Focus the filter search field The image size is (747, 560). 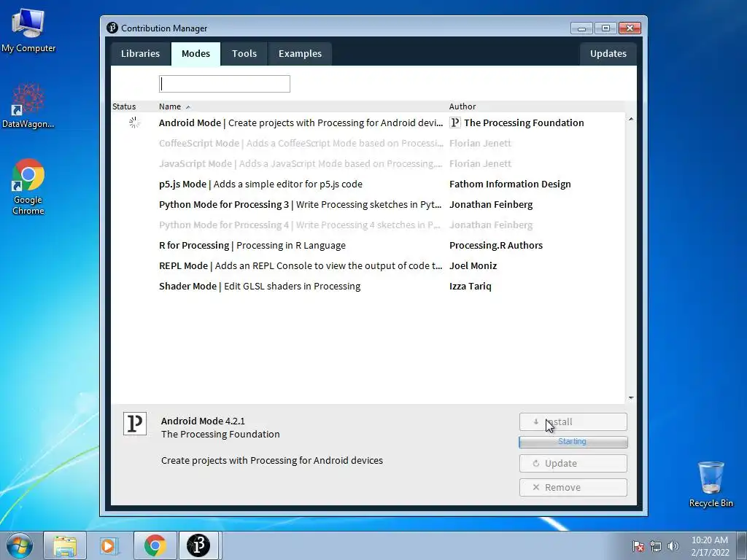pyautogui.click(x=225, y=84)
